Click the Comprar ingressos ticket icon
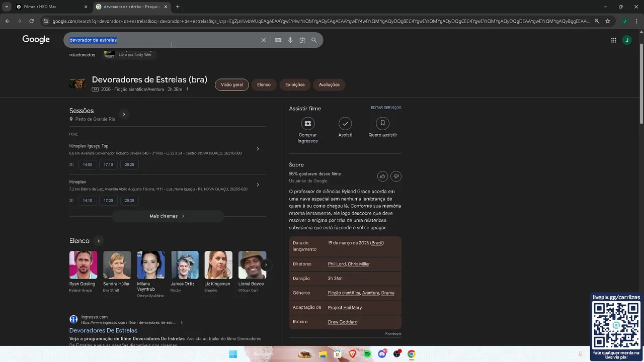 308,123
